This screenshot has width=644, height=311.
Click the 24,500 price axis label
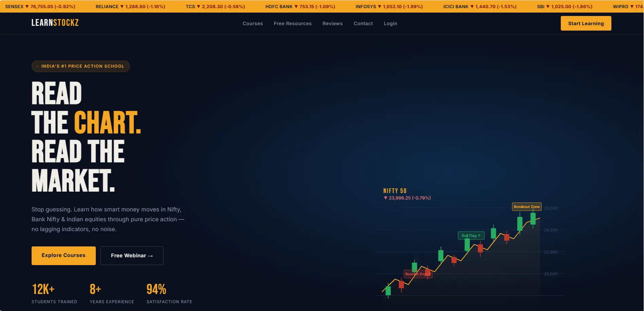point(551,208)
